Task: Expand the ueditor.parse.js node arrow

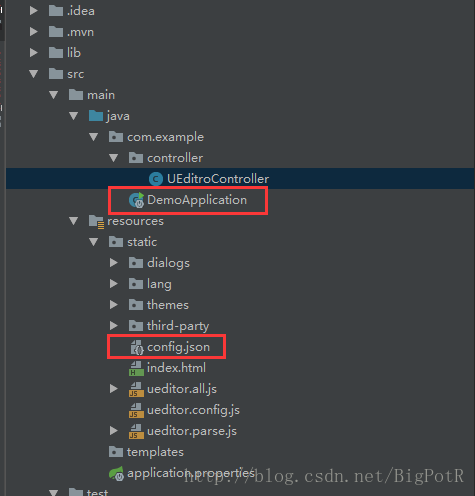Action: (114, 431)
